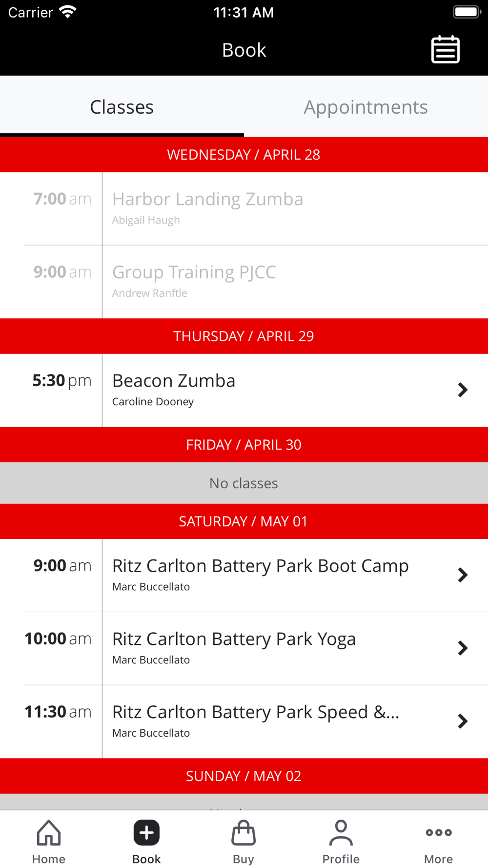Tap Ritz Carlton Battery Park Yoga title

pos(234,640)
